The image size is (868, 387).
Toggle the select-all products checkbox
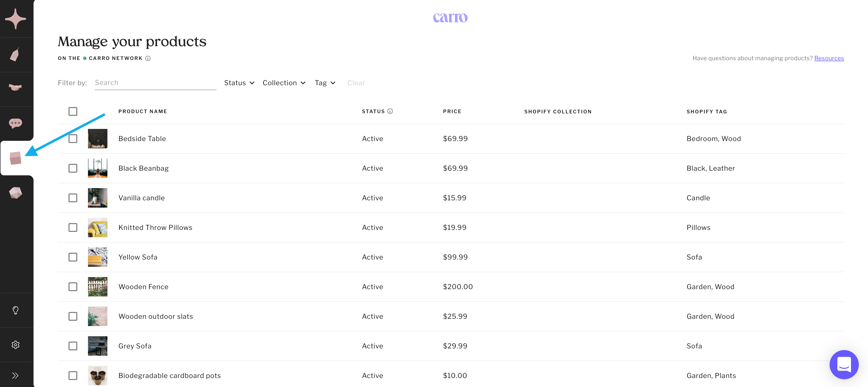coord(73,111)
